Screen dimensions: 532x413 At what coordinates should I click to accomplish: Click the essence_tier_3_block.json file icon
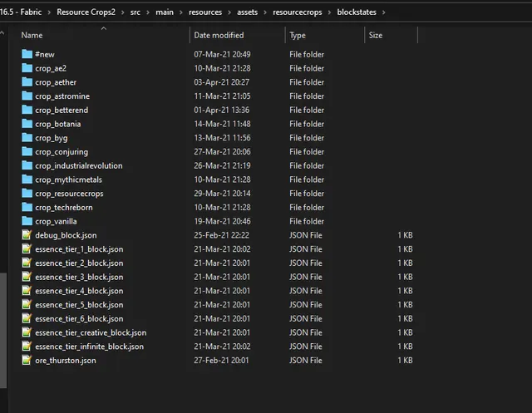point(27,277)
